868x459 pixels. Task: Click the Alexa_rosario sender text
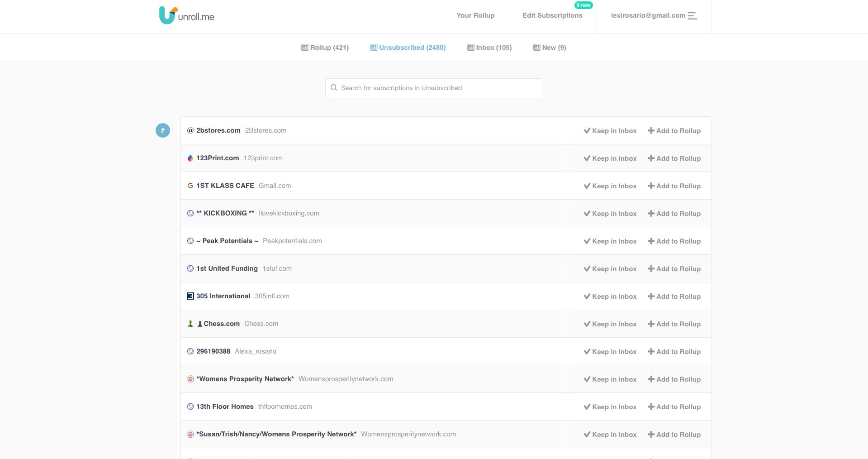(256, 351)
